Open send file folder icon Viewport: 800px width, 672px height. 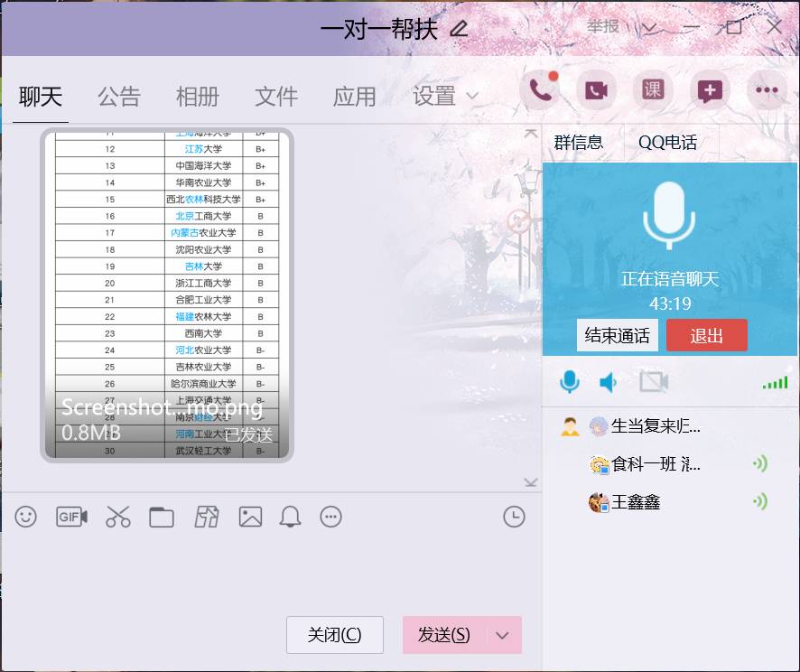pos(161,517)
